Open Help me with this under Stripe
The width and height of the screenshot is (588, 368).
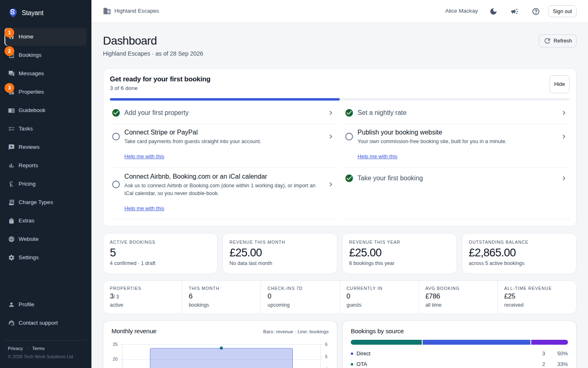click(x=144, y=157)
